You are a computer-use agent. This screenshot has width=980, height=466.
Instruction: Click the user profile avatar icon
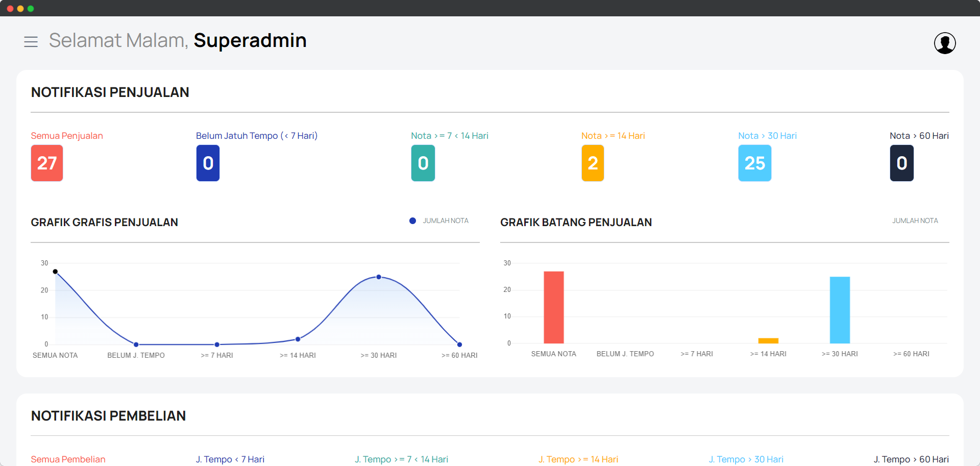(x=944, y=43)
